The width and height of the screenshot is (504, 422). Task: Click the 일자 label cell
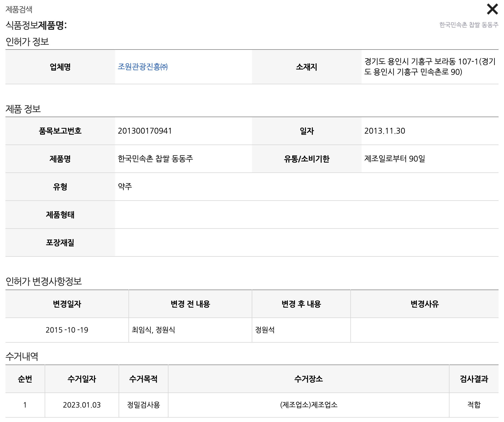click(x=307, y=131)
